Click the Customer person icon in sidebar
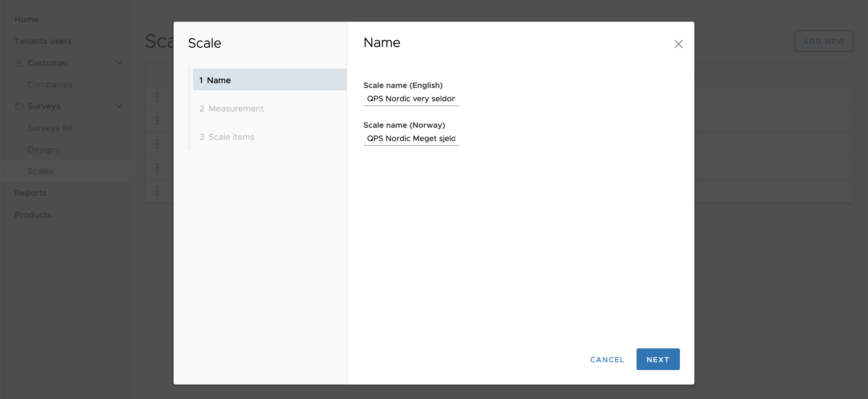Viewport: 868px width, 399px height. click(x=19, y=63)
